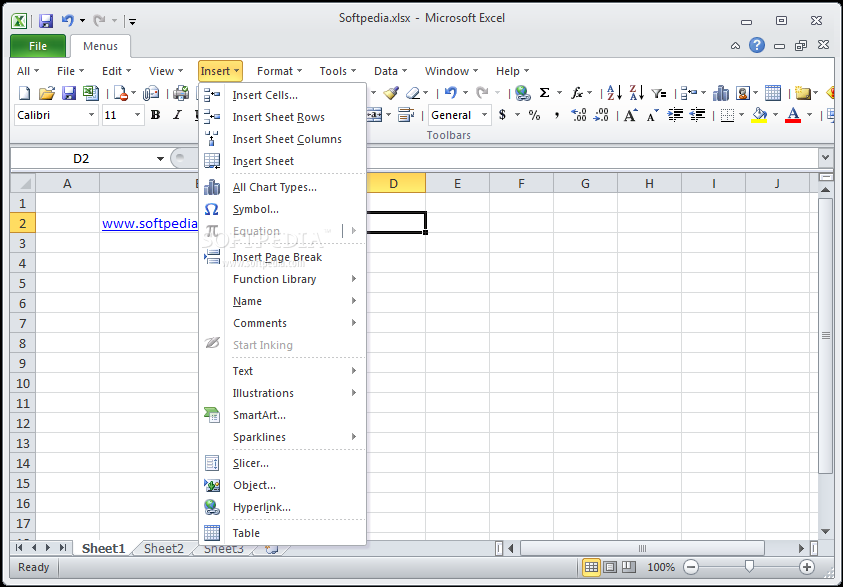Click the Insert Function fx icon
Viewport: 843px width, 587px height.
tap(577, 93)
